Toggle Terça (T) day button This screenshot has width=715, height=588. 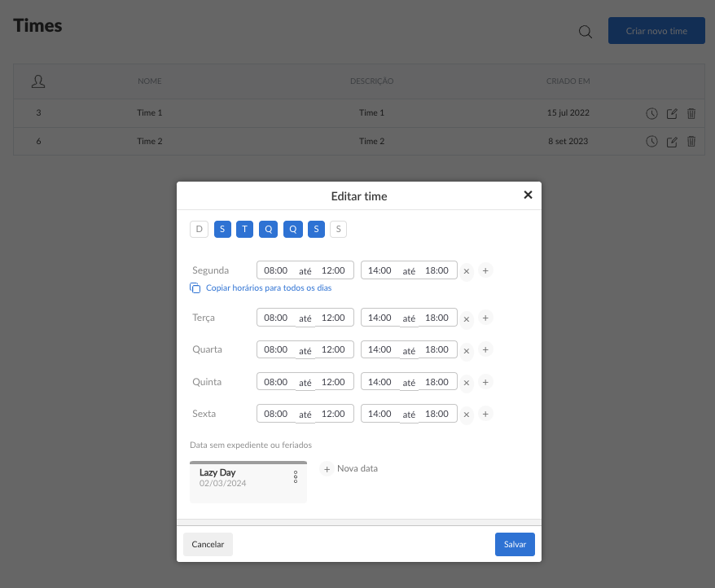245,230
